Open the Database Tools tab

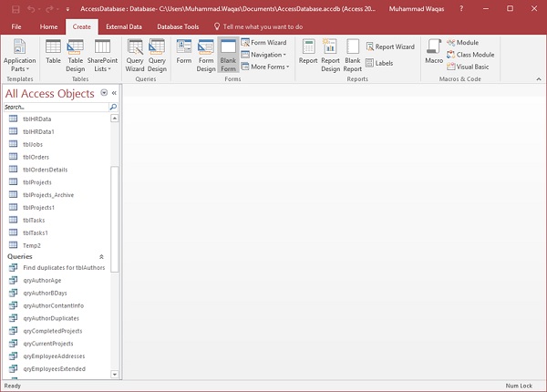(178, 27)
